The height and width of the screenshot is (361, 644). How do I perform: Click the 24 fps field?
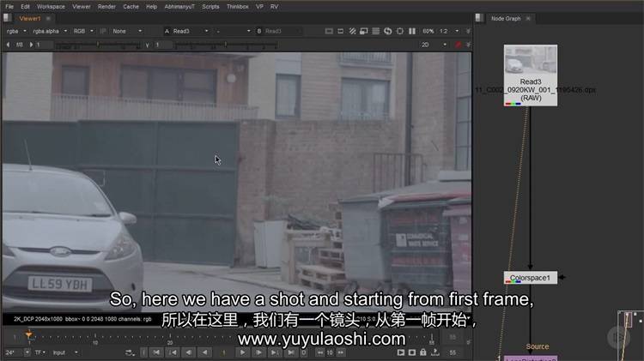(13, 352)
